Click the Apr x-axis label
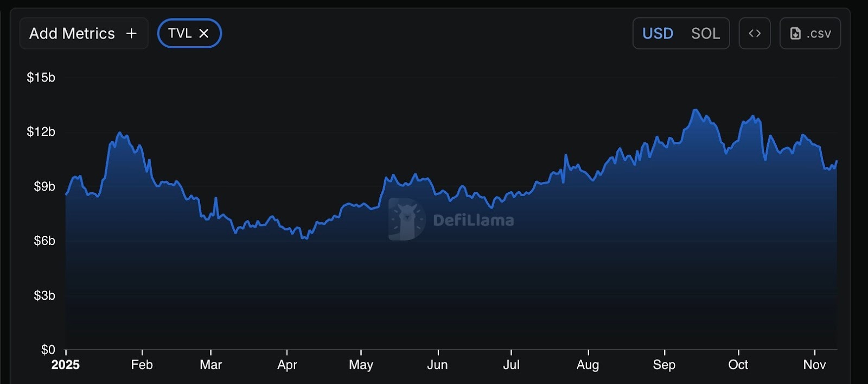 287,365
